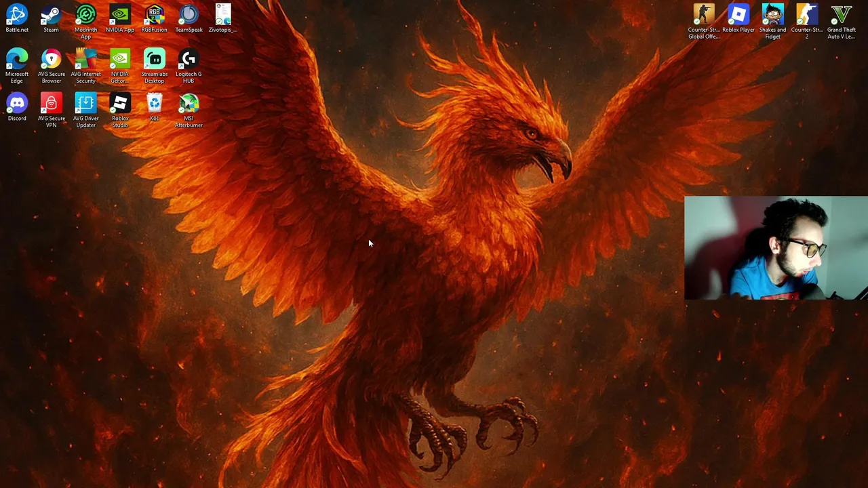Screen dimensions: 868x488
Task: Select Counter-Strike Global Offensive icon
Action: click(x=704, y=22)
